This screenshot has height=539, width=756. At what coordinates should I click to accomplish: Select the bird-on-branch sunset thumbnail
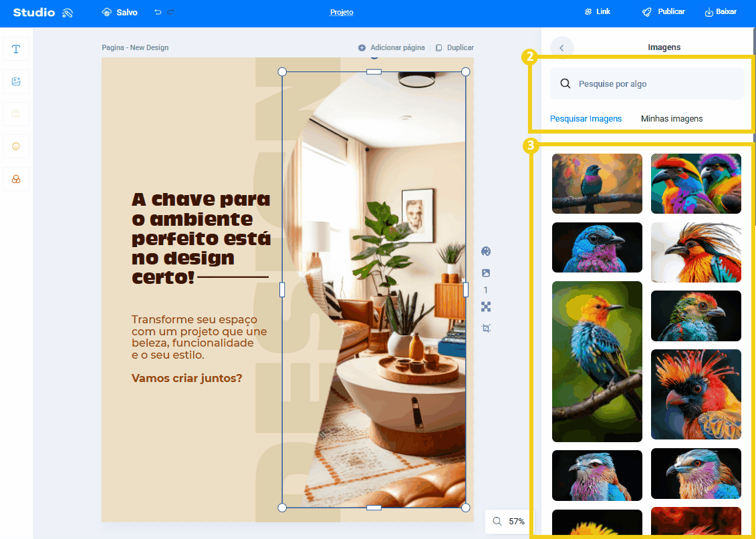597,184
